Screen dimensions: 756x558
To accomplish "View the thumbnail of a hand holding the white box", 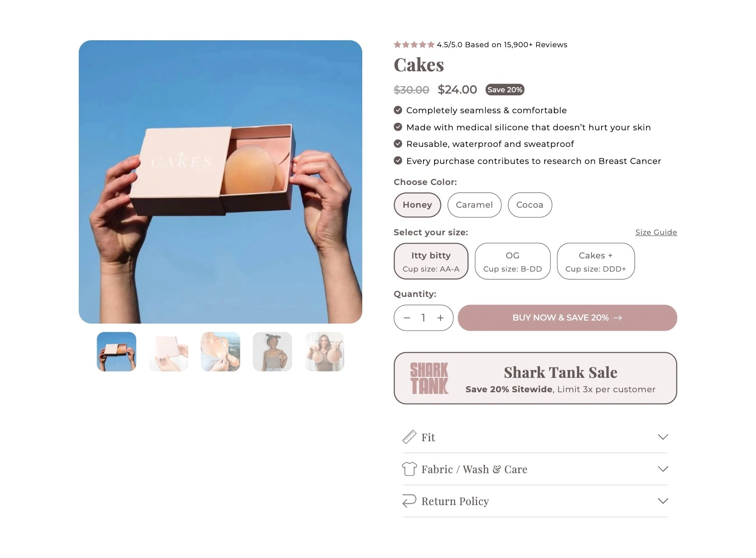I will pyautogui.click(x=168, y=352).
